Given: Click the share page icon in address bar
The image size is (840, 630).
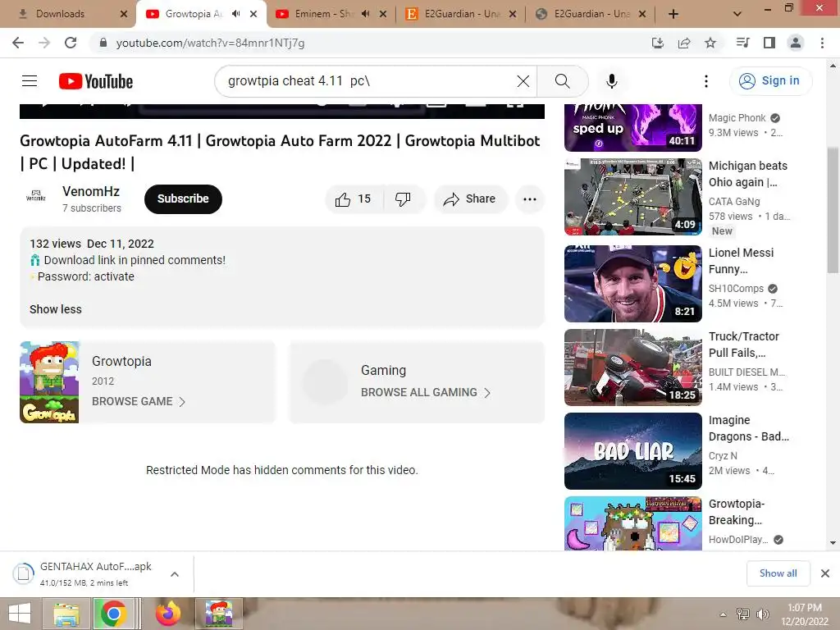Looking at the screenshot, I should (684, 43).
